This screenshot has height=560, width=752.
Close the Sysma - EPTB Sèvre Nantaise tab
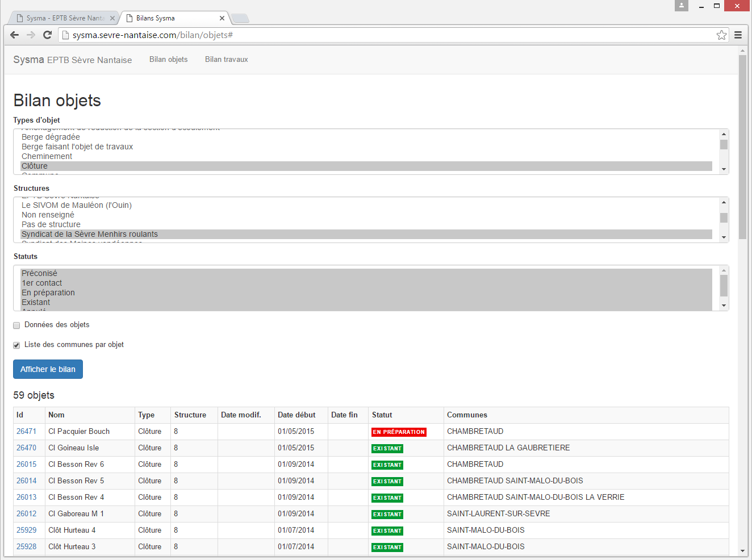coord(112,18)
